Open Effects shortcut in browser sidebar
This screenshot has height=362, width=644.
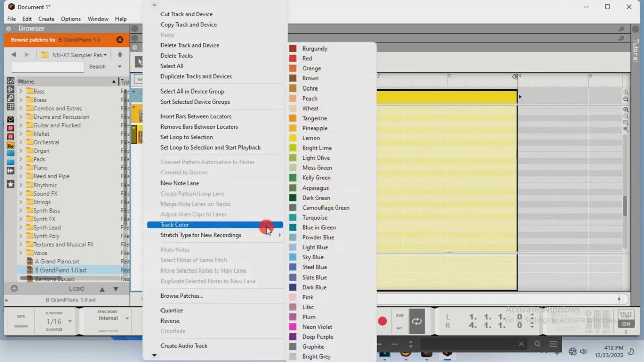tap(10, 89)
